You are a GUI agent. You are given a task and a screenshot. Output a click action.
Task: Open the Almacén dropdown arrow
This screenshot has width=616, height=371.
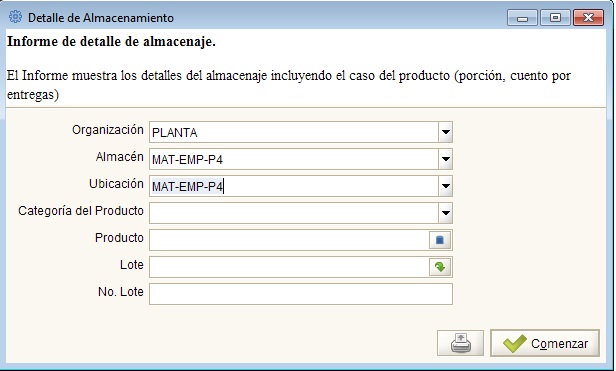pos(446,159)
